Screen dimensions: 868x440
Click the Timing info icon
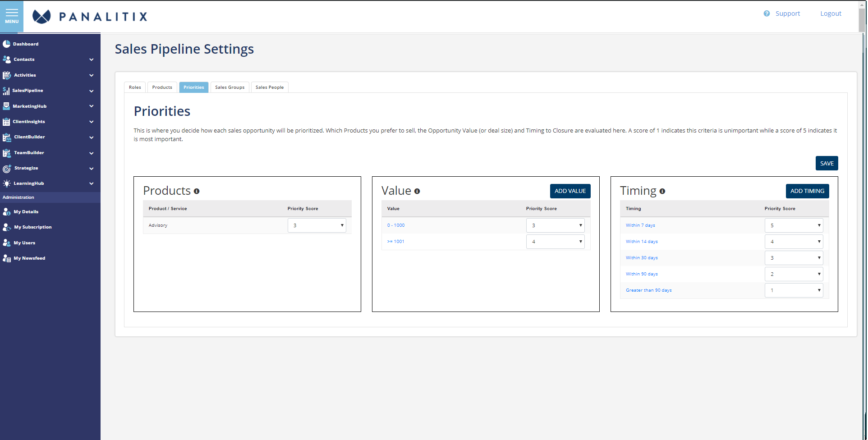(662, 191)
